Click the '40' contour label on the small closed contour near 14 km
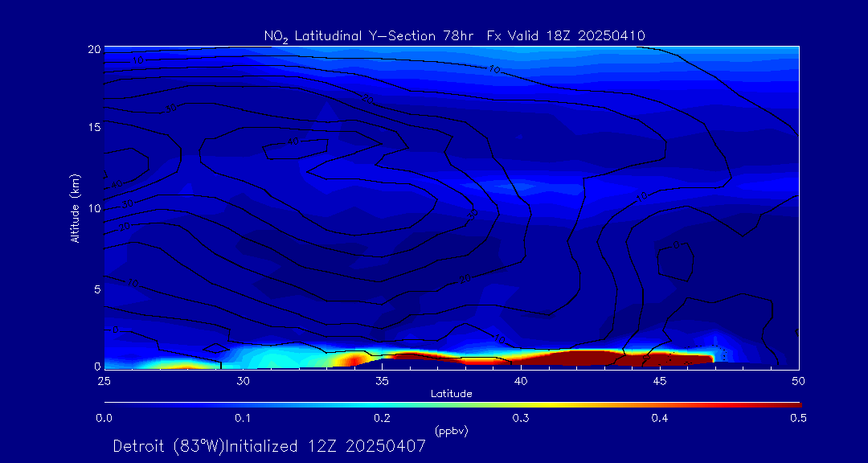The width and height of the screenshot is (868, 463). pos(293,141)
